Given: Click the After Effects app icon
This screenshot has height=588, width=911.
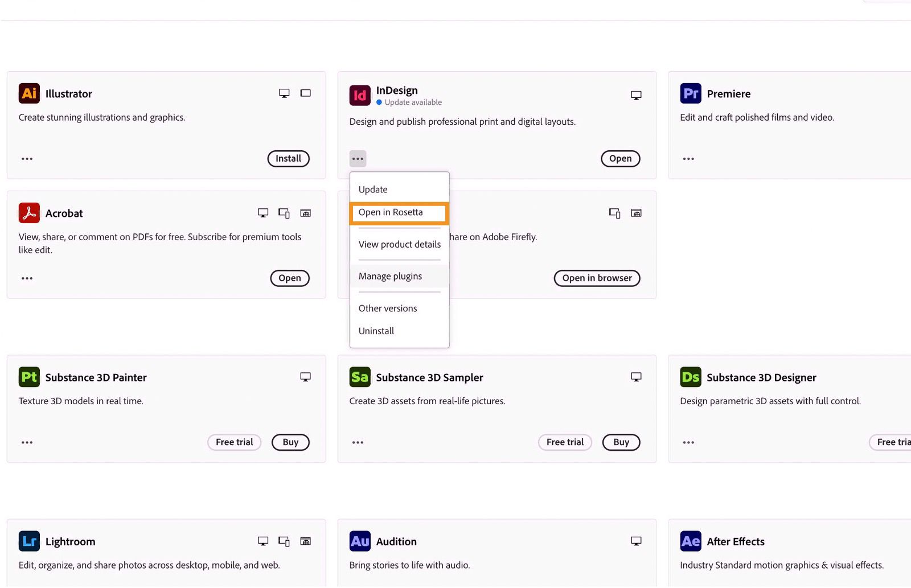Looking at the screenshot, I should 691,541.
